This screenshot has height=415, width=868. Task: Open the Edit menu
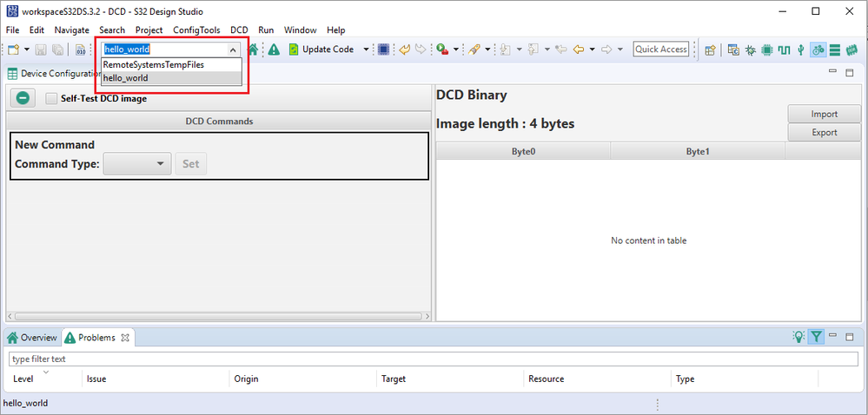(x=36, y=30)
